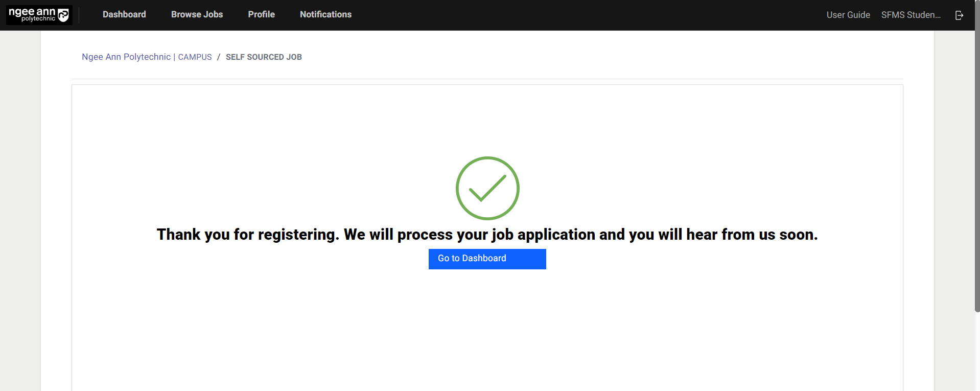This screenshot has height=391, width=980.
Task: Click the polytechnic text under the logo name
Action: (38, 19)
